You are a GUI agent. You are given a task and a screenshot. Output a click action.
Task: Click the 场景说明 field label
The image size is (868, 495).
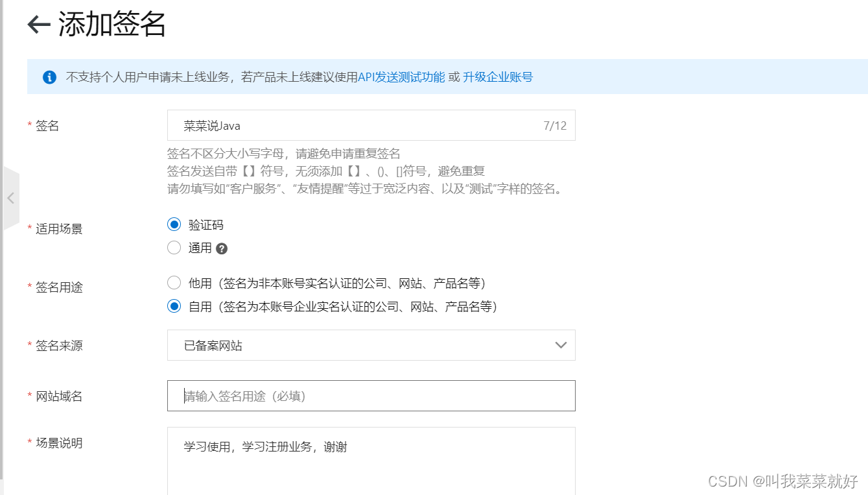[59, 443]
